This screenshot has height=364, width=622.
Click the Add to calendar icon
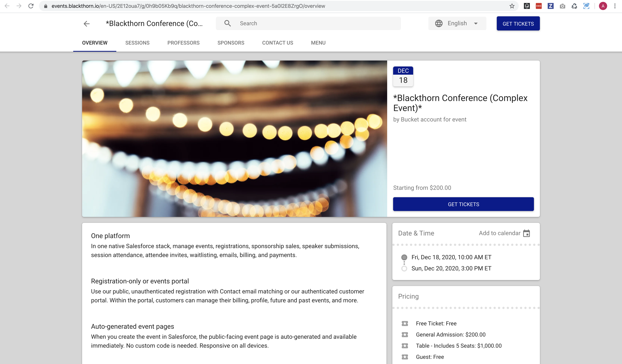coord(527,233)
